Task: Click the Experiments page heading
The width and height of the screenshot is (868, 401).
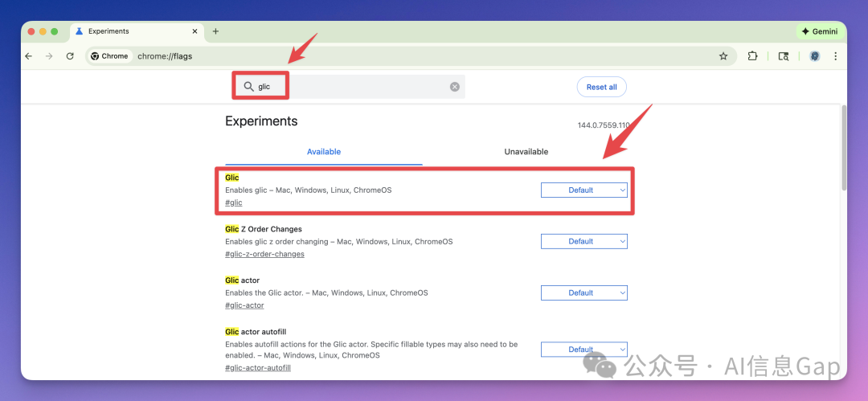Action: point(261,121)
